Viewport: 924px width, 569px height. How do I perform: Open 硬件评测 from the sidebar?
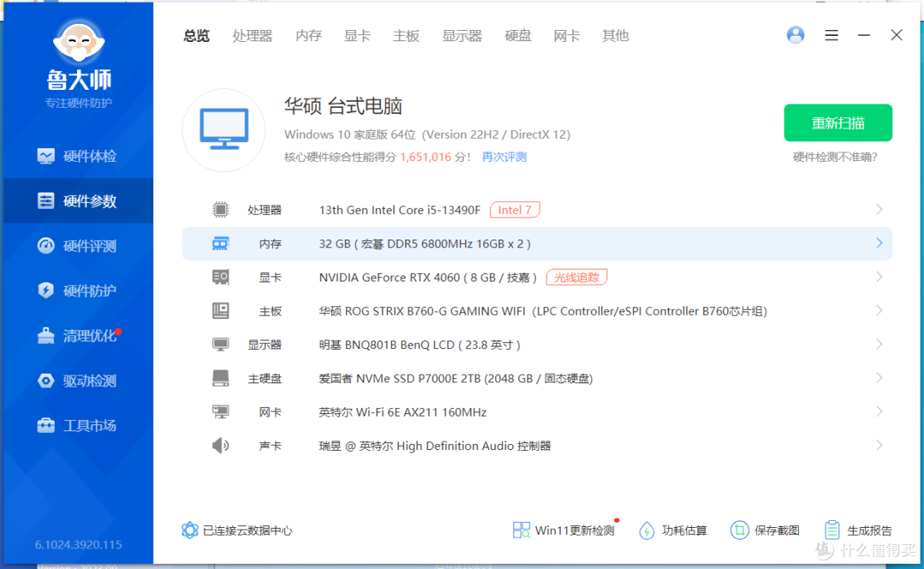77,246
